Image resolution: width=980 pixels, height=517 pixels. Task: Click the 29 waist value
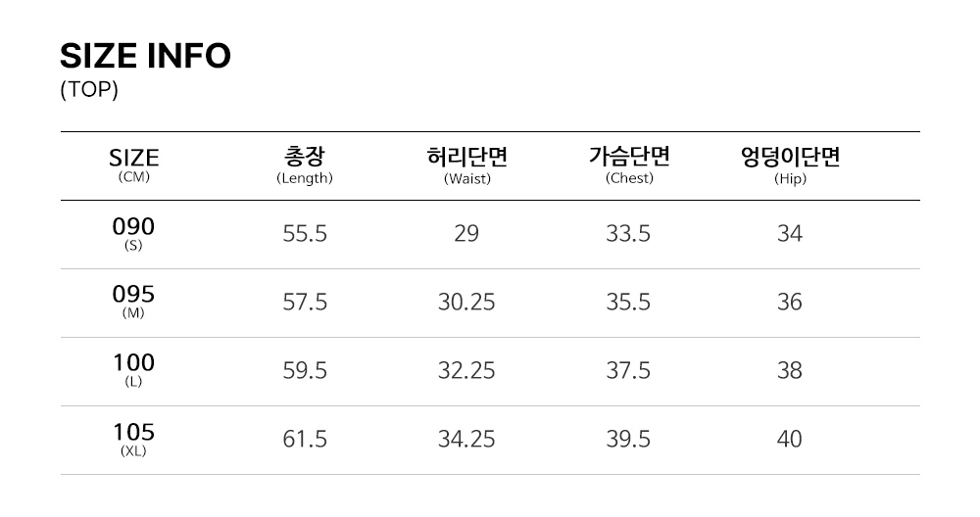(466, 234)
